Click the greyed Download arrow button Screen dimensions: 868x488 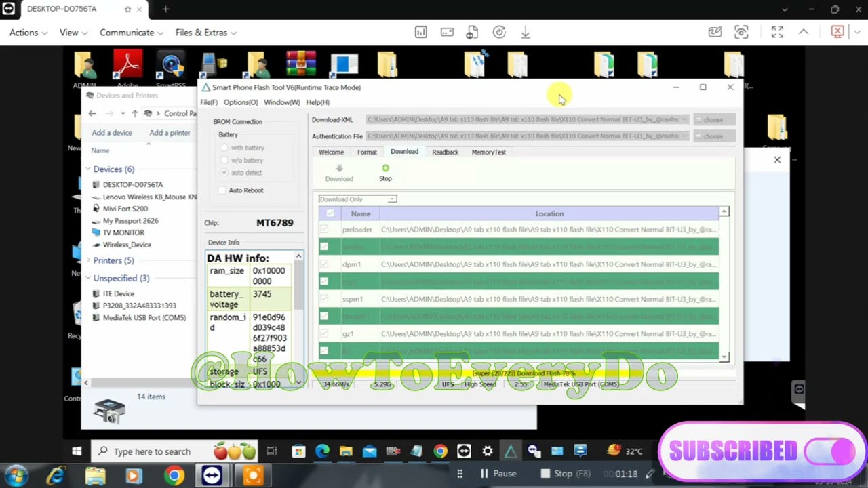[x=339, y=173]
